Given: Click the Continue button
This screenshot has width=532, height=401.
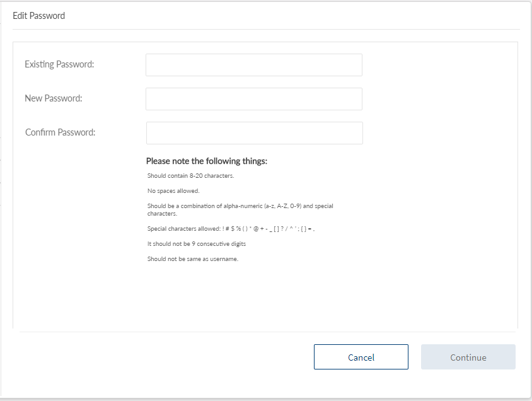Looking at the screenshot, I should pos(468,357).
